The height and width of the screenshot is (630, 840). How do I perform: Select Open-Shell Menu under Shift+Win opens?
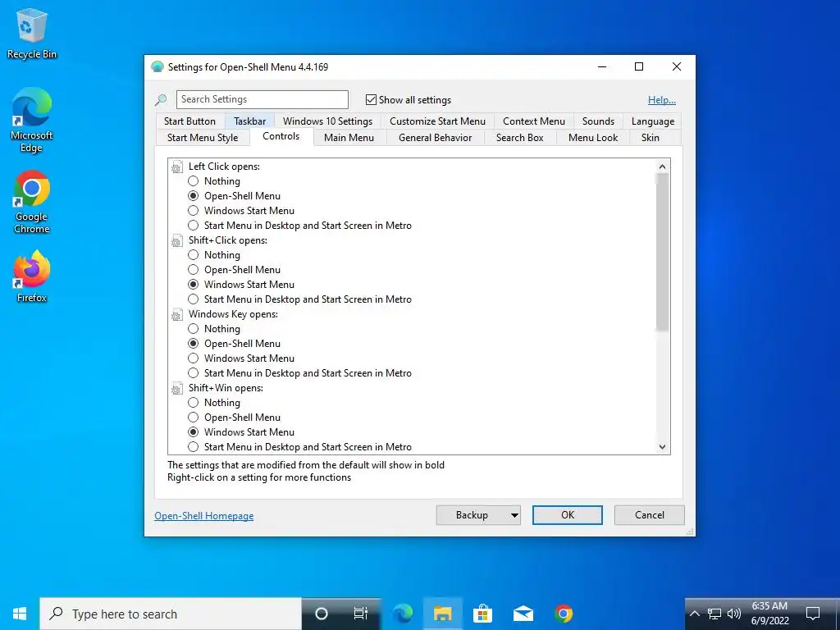click(x=194, y=418)
